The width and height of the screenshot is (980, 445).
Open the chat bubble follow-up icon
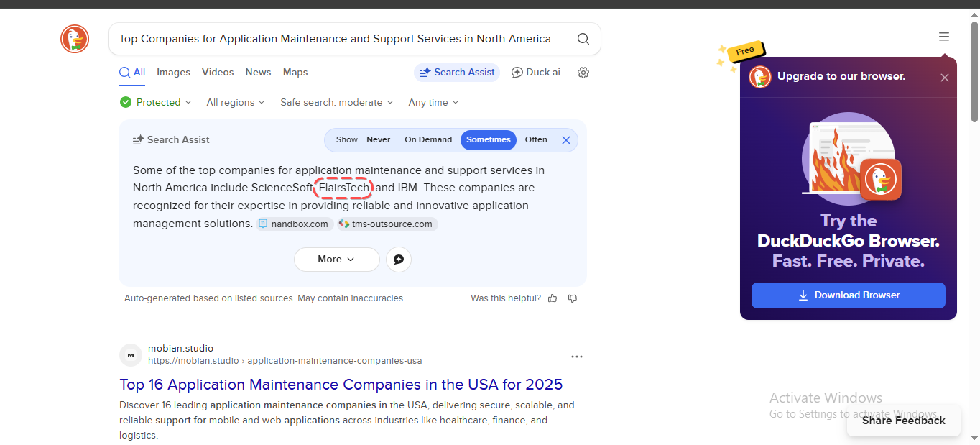coord(399,260)
